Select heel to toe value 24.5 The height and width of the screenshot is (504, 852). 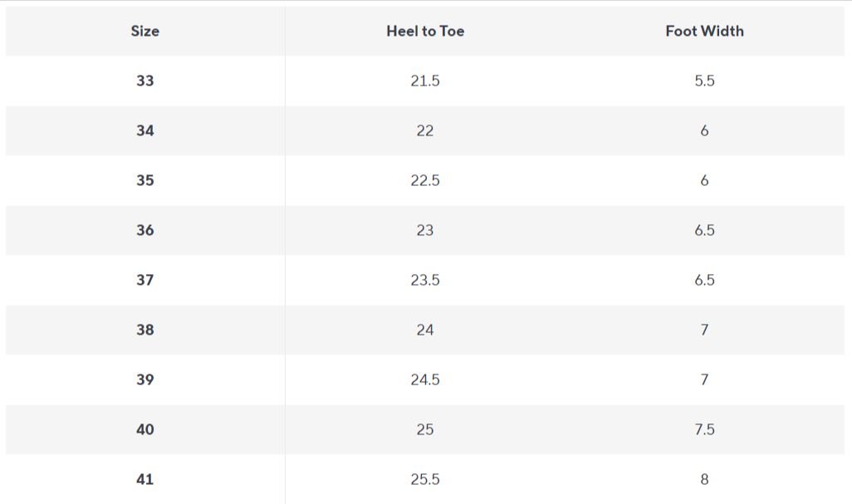click(x=425, y=380)
